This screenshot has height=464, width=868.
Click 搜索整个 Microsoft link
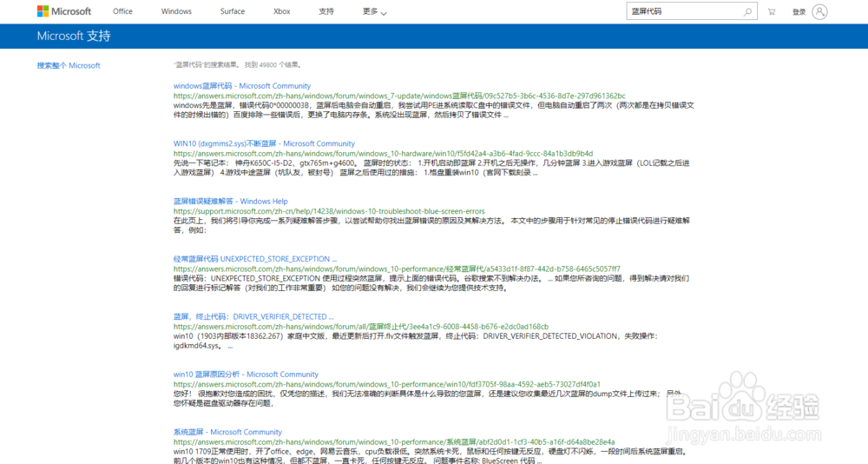[69, 65]
